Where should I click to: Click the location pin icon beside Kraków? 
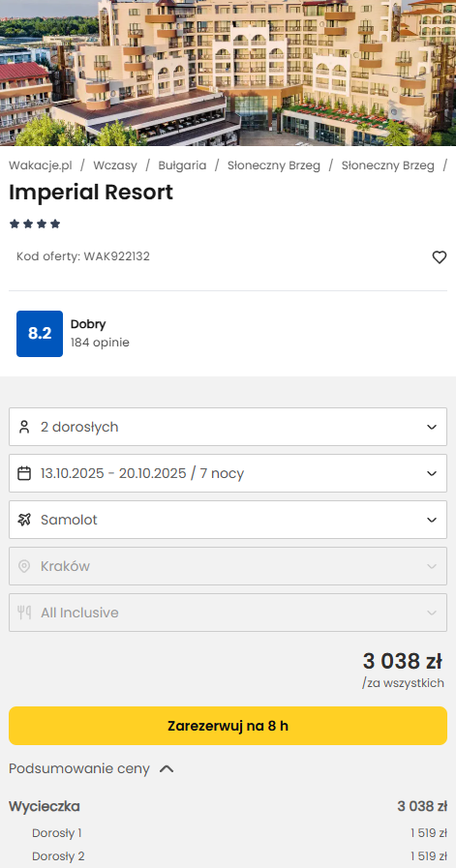[24, 566]
